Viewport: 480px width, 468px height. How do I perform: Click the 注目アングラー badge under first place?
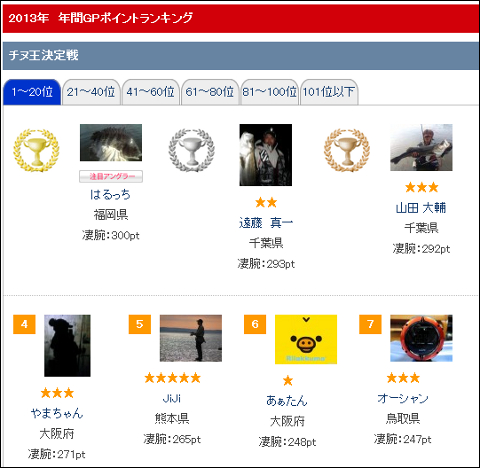pyautogui.click(x=111, y=176)
